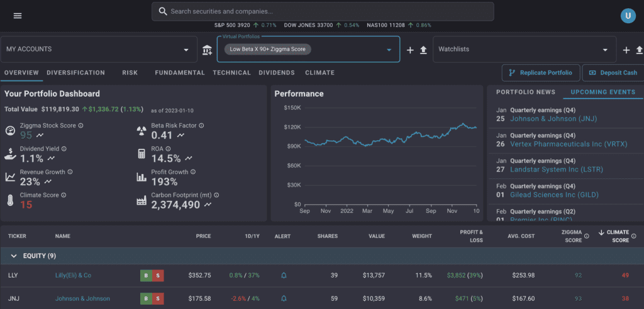The height and width of the screenshot is (309, 644).
Task: Show Ziggma Score column info
Action: 587,236
